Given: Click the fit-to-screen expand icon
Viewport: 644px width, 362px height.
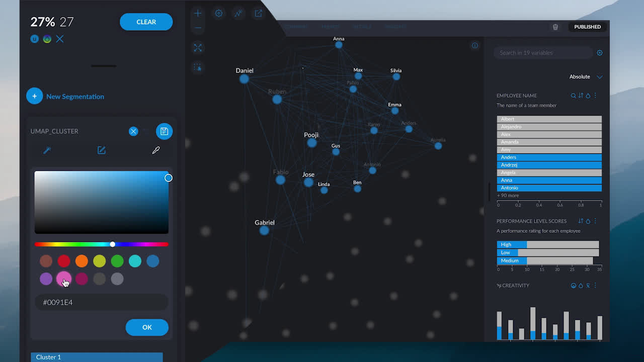Looking at the screenshot, I should pos(198,48).
